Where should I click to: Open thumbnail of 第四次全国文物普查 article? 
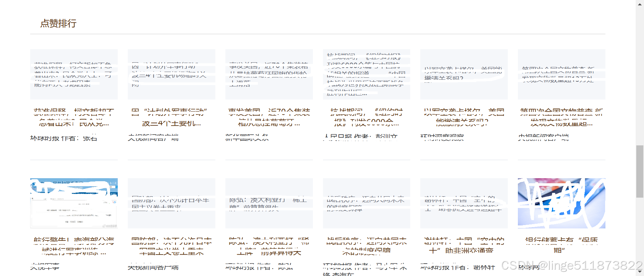pos(561,74)
